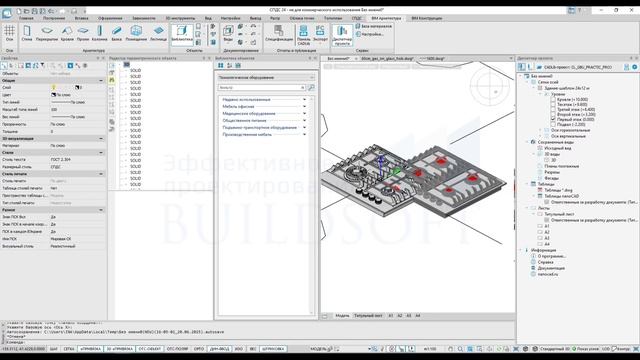This screenshot has width=640, height=360.
Task: Click the tile view icon in Библиотека объектов
Action: point(221,65)
